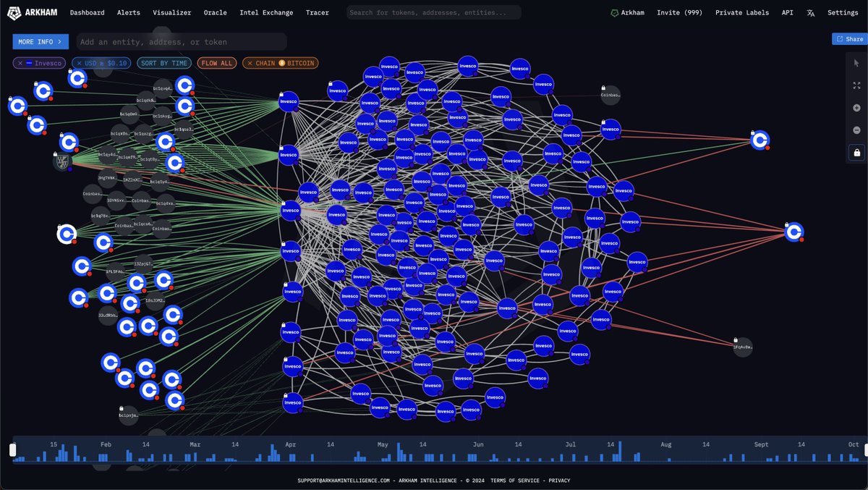This screenshot has height=490, width=868.
Task: Toggle SORT BY TIME option
Action: coord(164,64)
